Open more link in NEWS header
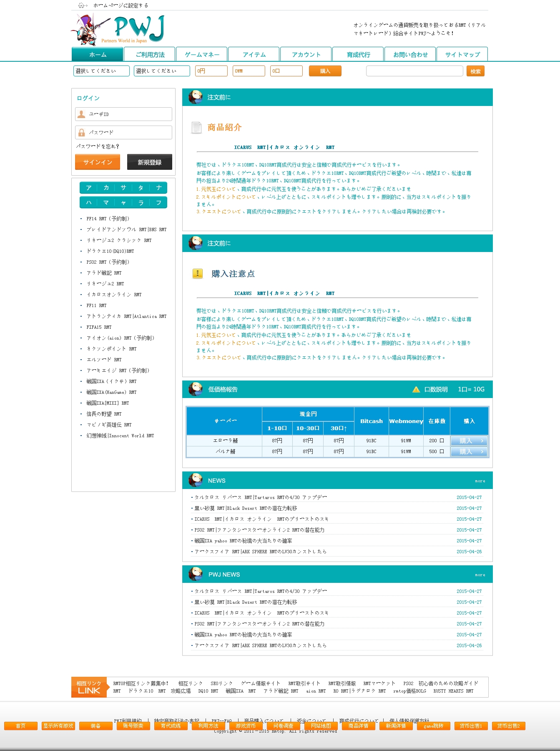 [480, 481]
